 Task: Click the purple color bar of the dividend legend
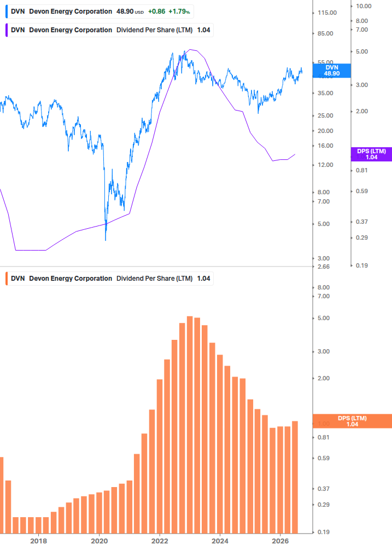click(x=7, y=30)
